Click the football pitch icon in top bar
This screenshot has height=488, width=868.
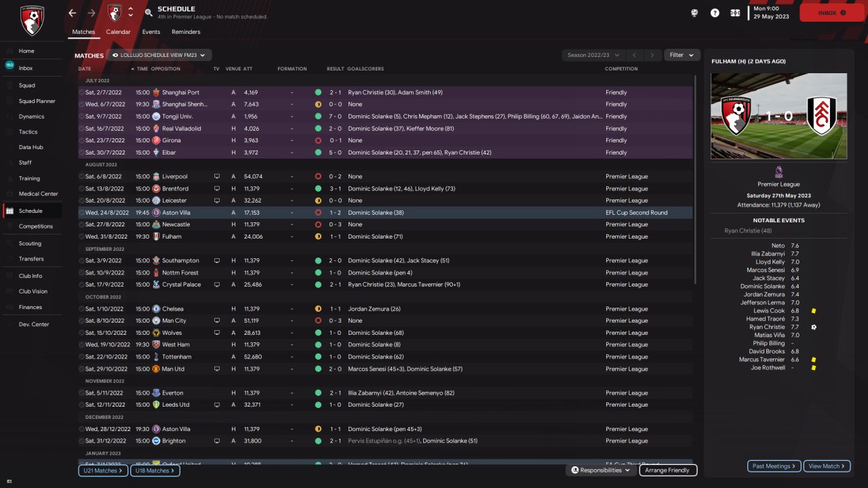tap(735, 13)
